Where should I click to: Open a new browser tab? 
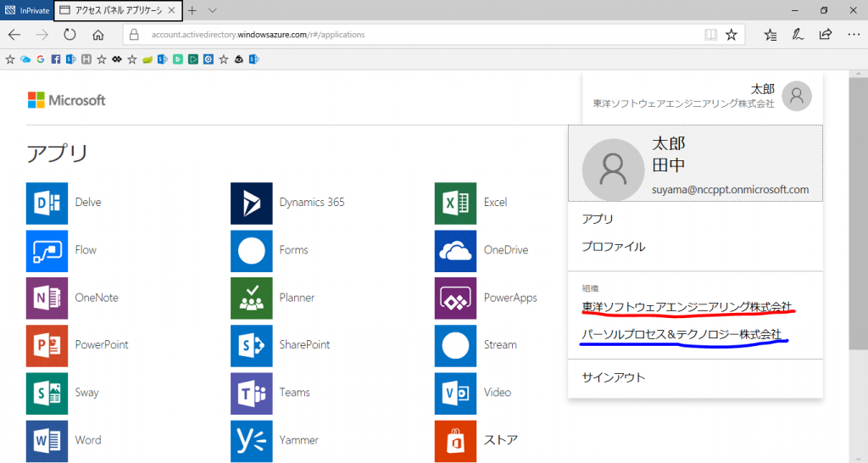tap(192, 10)
